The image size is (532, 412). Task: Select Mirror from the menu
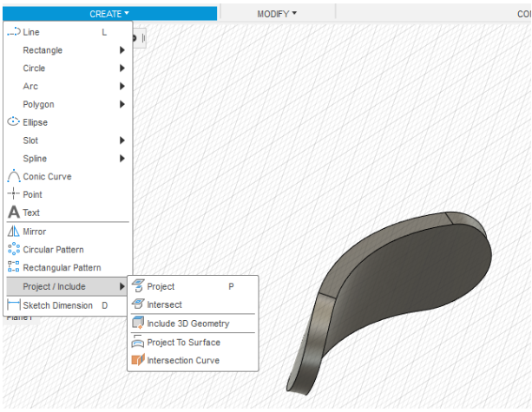pyautogui.click(x=68, y=232)
